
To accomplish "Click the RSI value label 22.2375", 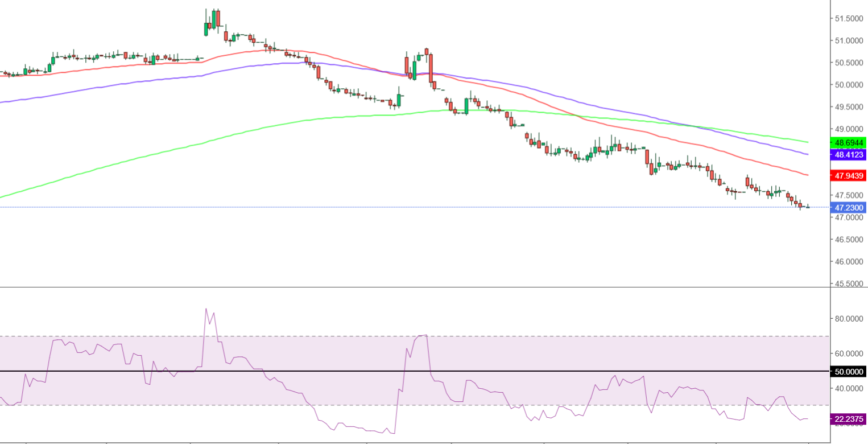I will [848, 419].
